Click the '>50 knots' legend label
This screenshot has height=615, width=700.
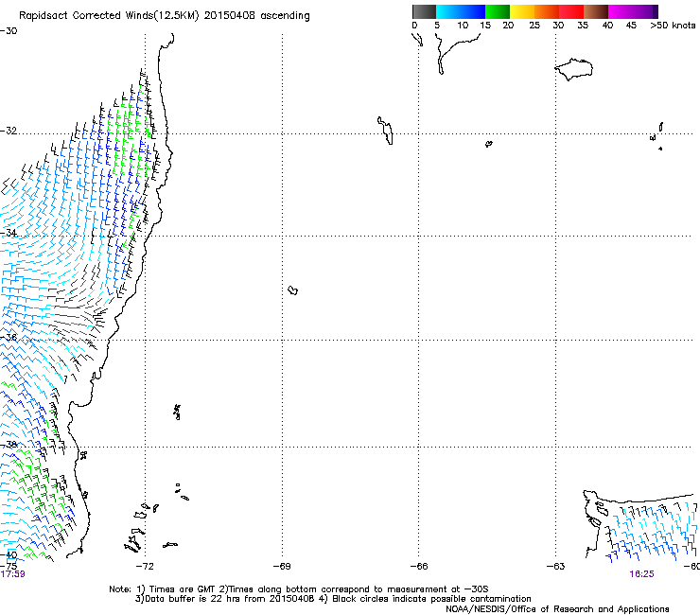673,26
